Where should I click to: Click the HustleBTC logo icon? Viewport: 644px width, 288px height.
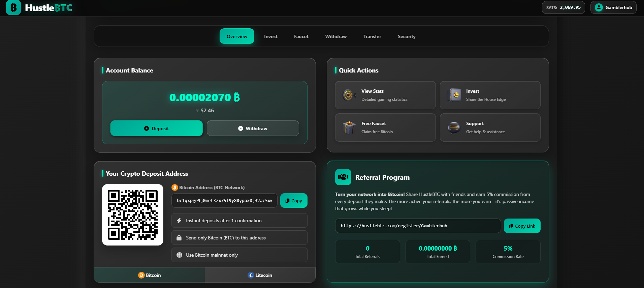click(x=13, y=7)
